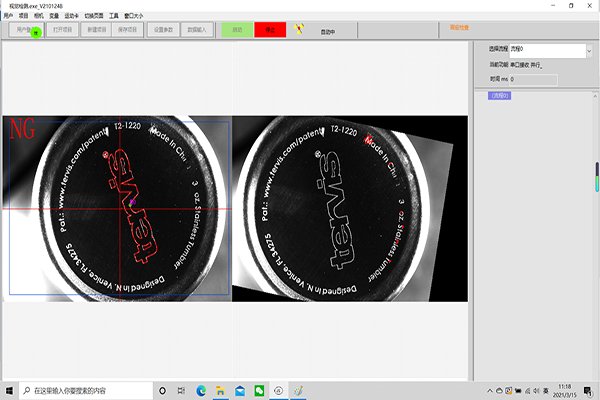Click the right rotated result image
The height and width of the screenshot is (400, 600).
point(350,209)
